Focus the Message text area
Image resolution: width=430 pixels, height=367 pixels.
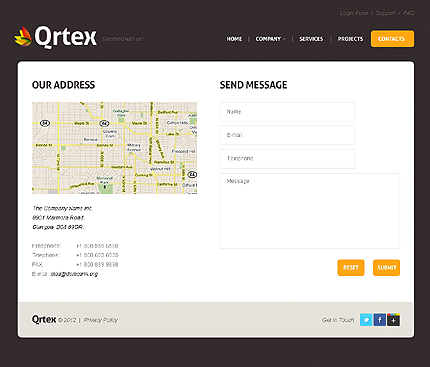point(310,211)
